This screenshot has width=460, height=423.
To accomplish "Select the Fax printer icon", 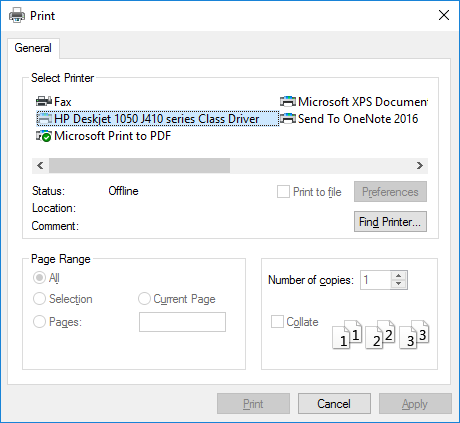I will point(44,101).
